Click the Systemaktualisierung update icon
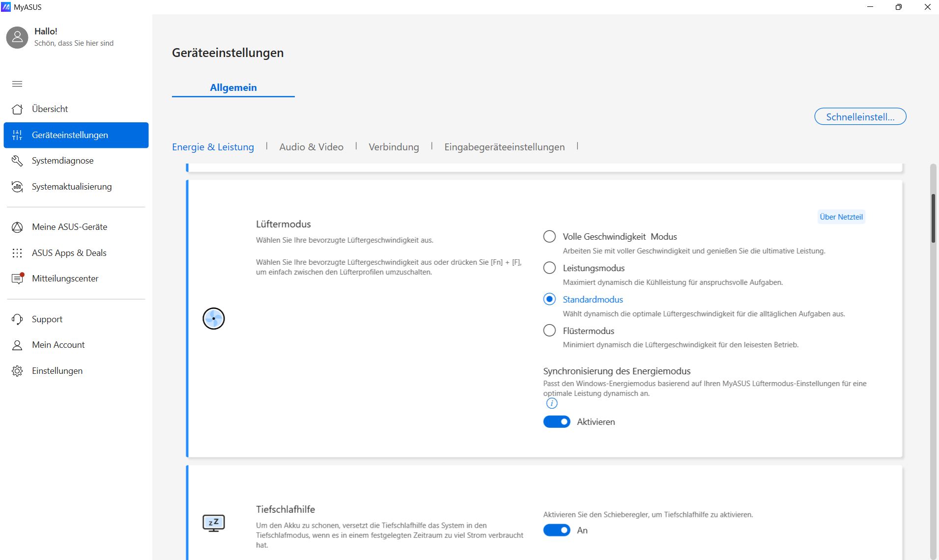The height and width of the screenshot is (560, 939). pos(17,187)
